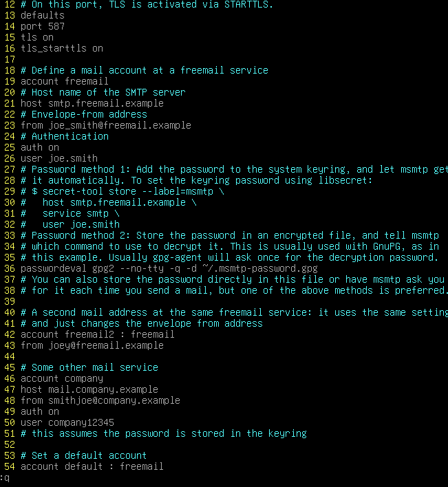Click the passwordeval gpg2 command line
Viewport: 448px width, 487px height.
coord(169,268)
